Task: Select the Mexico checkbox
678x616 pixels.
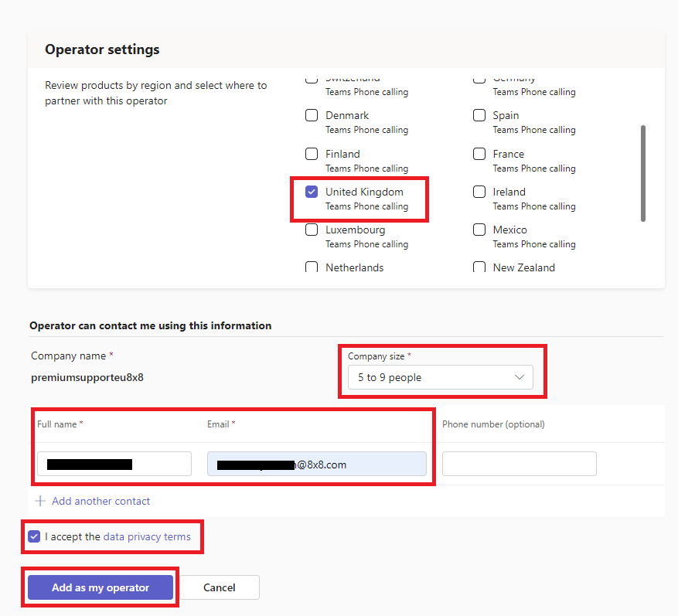Action: tap(479, 230)
